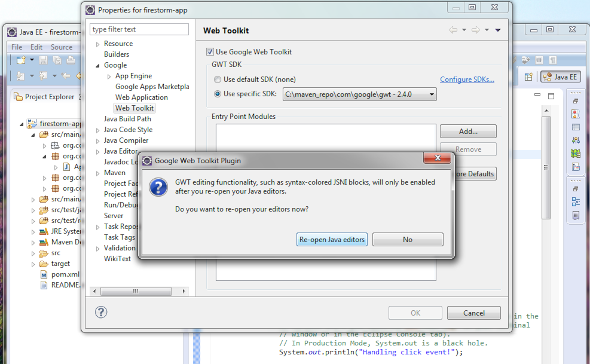Expand Java Code Style node
Screen dimensions: 590x364
[97, 130]
